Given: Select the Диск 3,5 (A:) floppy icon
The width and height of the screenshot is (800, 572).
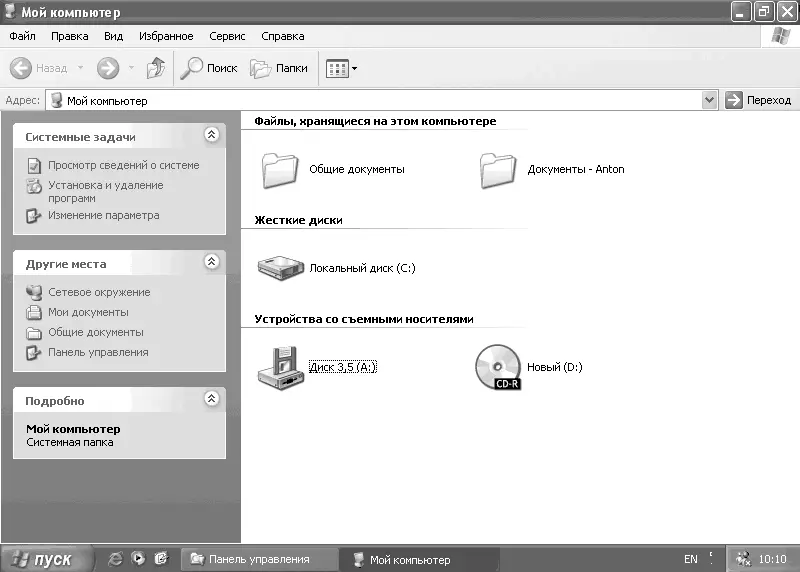Looking at the screenshot, I should (281, 368).
